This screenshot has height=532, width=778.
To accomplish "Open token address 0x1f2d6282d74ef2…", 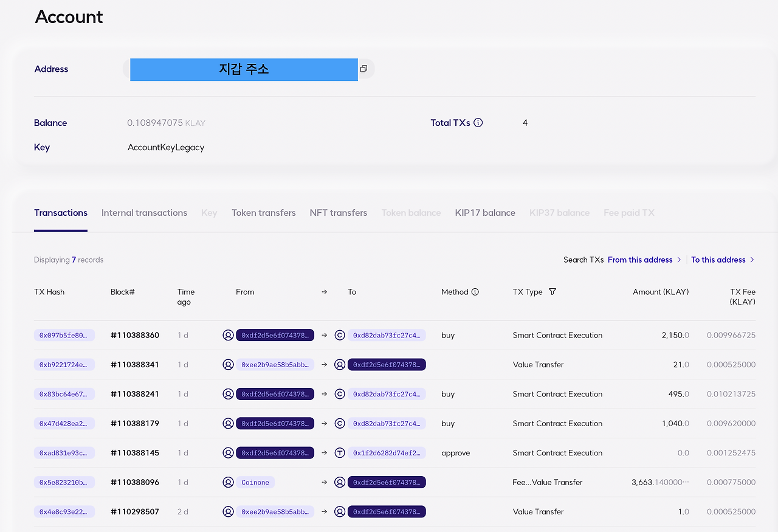I will 387,453.
